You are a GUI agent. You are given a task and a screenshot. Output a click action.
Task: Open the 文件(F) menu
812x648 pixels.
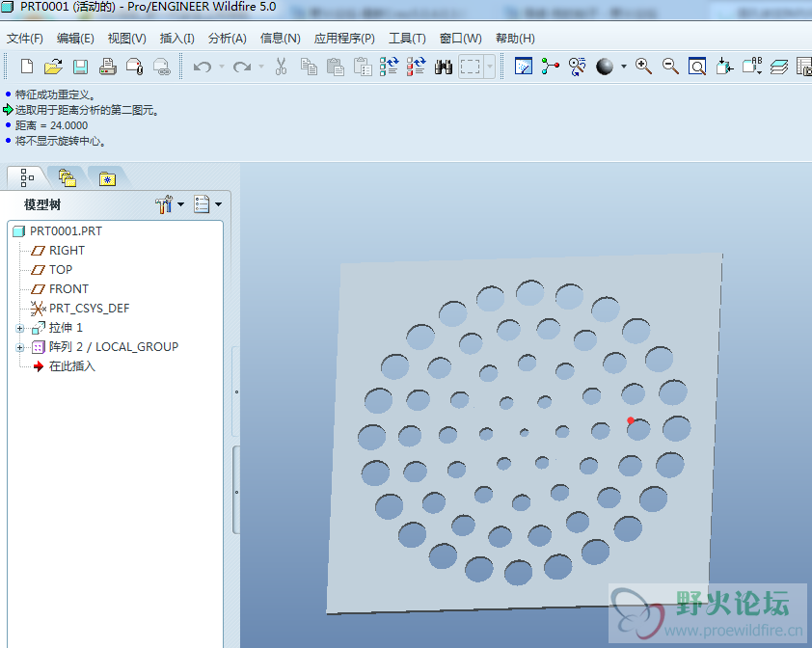click(x=24, y=39)
